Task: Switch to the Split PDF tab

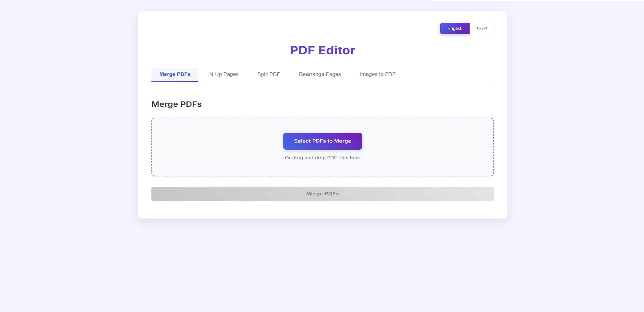Action: pyautogui.click(x=269, y=74)
